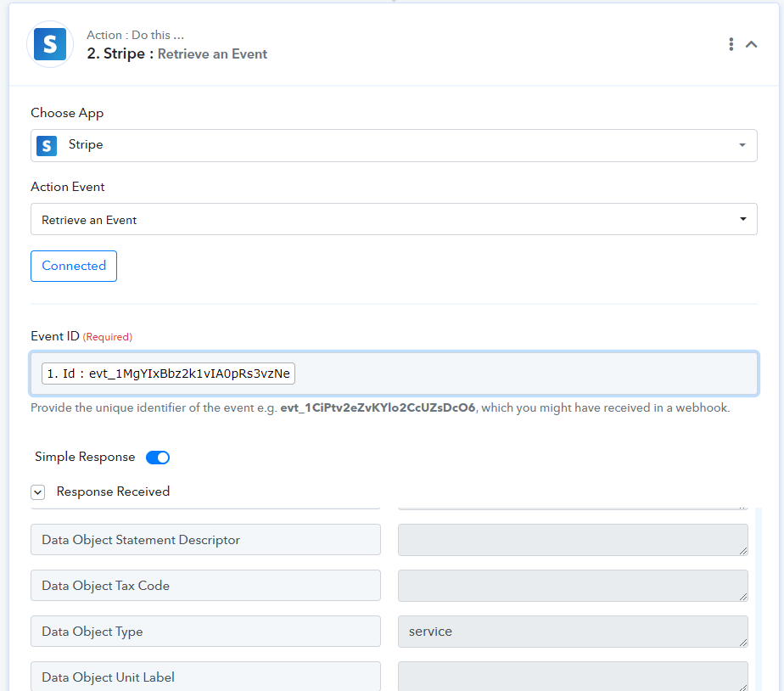
Task: Click the value box containing service
Action: click(573, 631)
